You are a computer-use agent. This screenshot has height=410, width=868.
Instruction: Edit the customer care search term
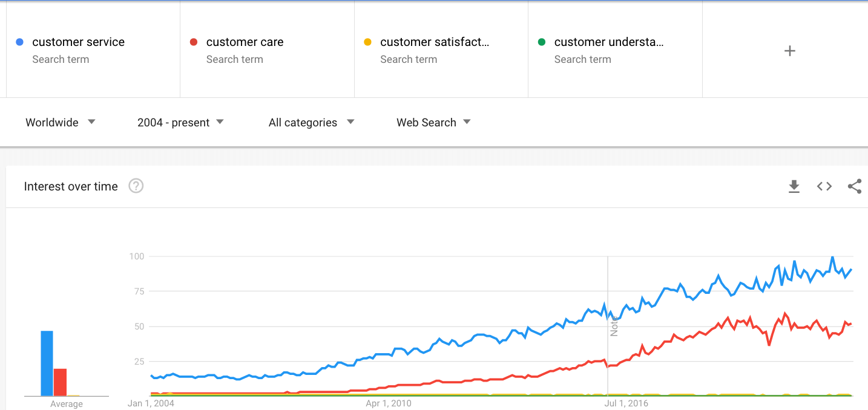click(x=245, y=42)
